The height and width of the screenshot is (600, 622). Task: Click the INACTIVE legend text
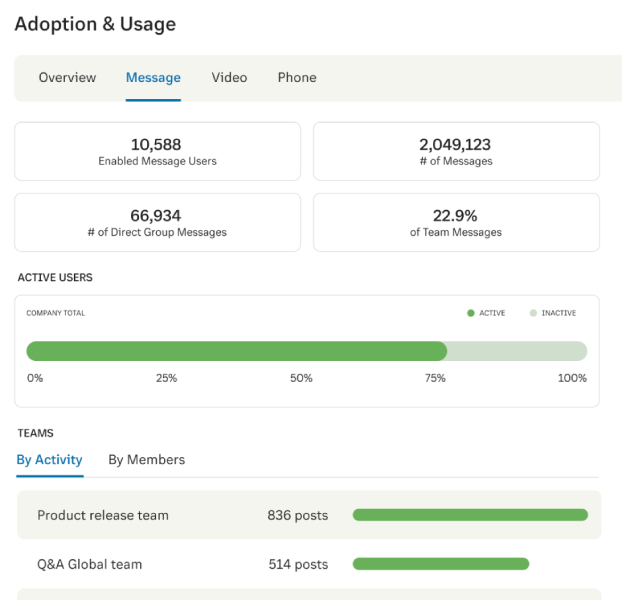pyautogui.click(x=559, y=313)
